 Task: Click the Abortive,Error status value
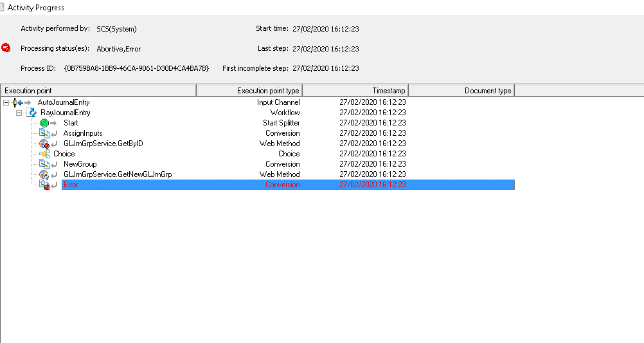(119, 48)
